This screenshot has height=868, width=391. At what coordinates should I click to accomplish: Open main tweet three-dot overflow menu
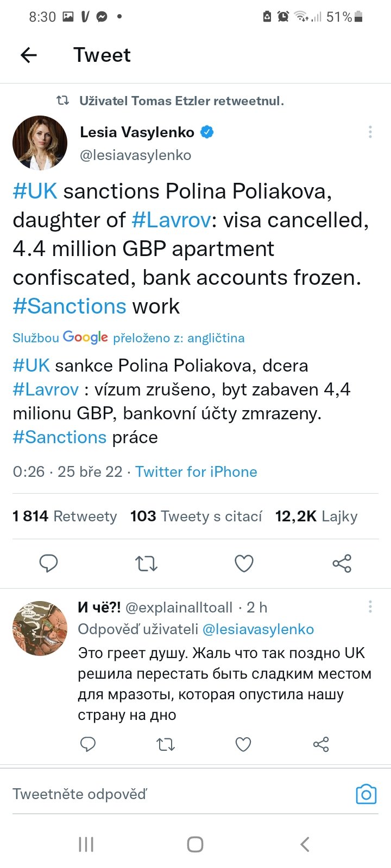coord(370,132)
